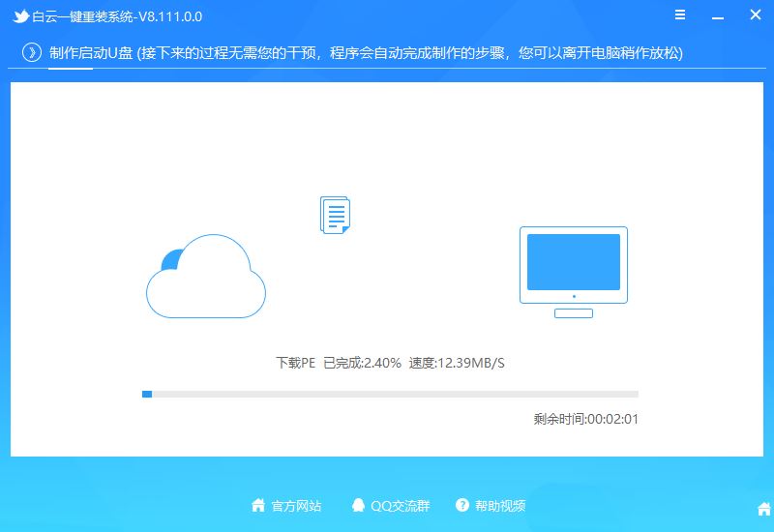Click the back arrow circle icon
Image resolution: width=774 pixels, height=532 pixels.
click(x=31, y=53)
